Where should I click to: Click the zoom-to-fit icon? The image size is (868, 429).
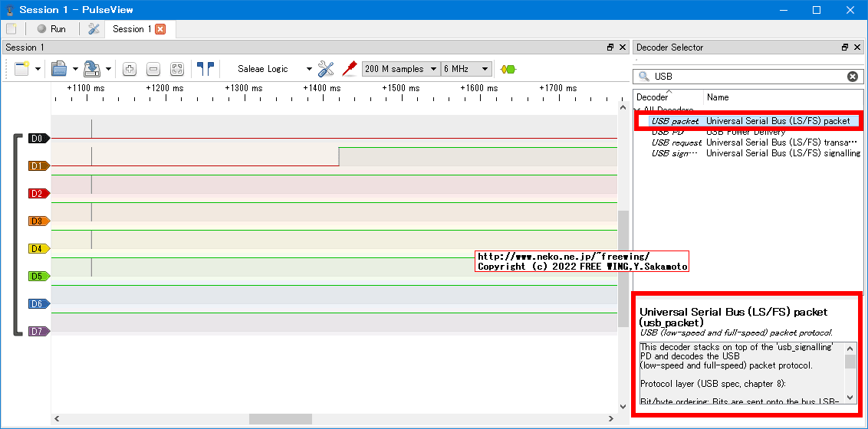pyautogui.click(x=176, y=69)
